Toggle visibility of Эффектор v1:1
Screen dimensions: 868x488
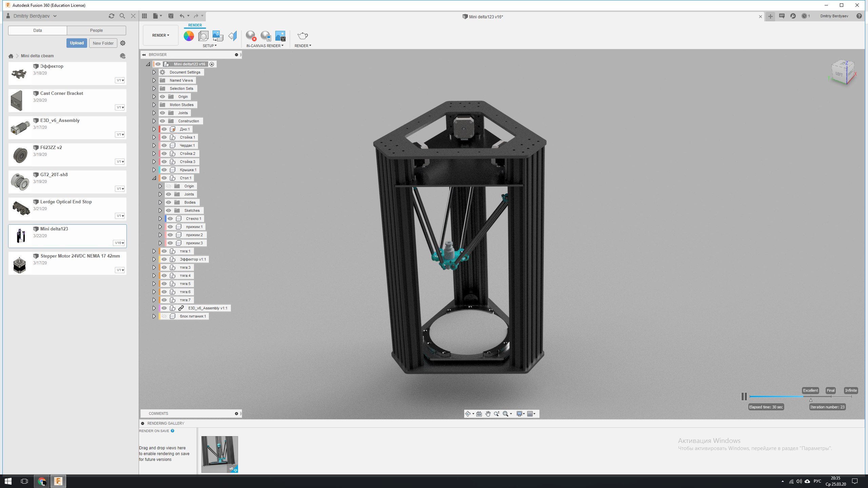(x=164, y=259)
